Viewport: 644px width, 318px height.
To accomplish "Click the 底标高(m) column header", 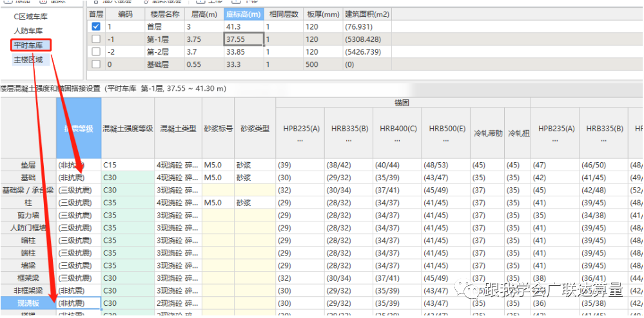I will pyautogui.click(x=244, y=14).
